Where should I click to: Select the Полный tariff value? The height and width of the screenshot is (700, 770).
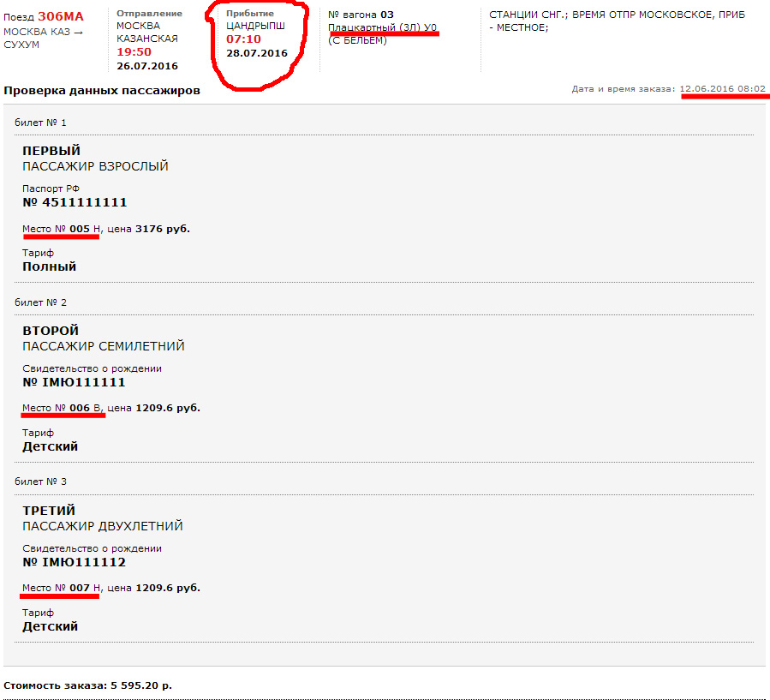click(x=49, y=266)
